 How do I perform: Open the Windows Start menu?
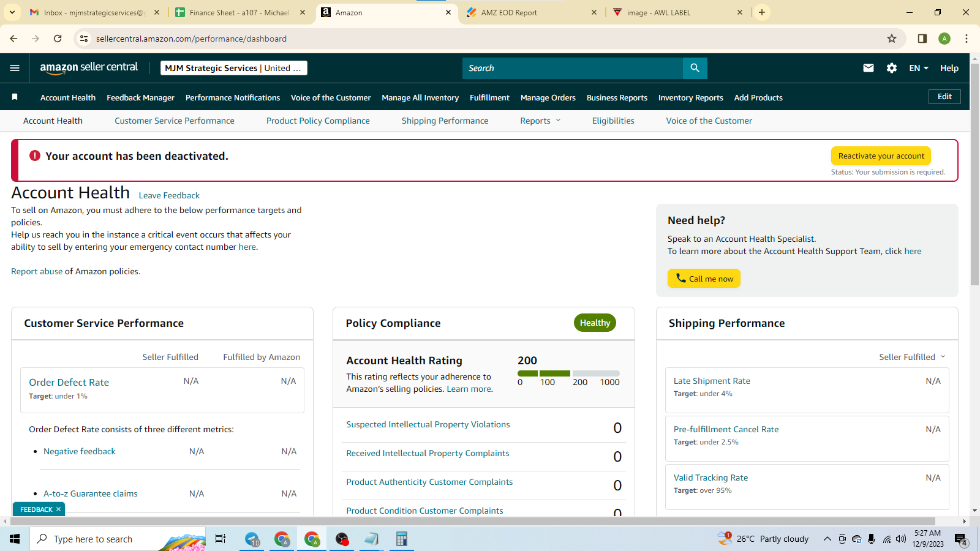tap(15, 539)
